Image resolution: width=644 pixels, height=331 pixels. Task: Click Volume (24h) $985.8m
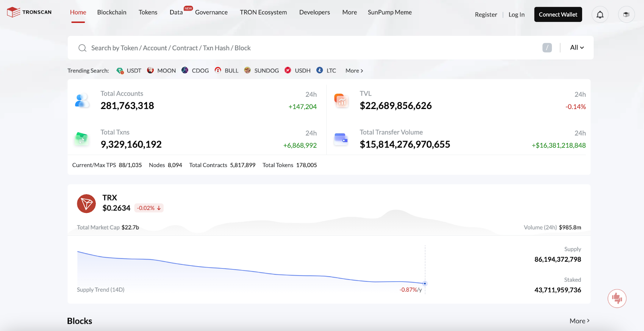click(x=552, y=228)
